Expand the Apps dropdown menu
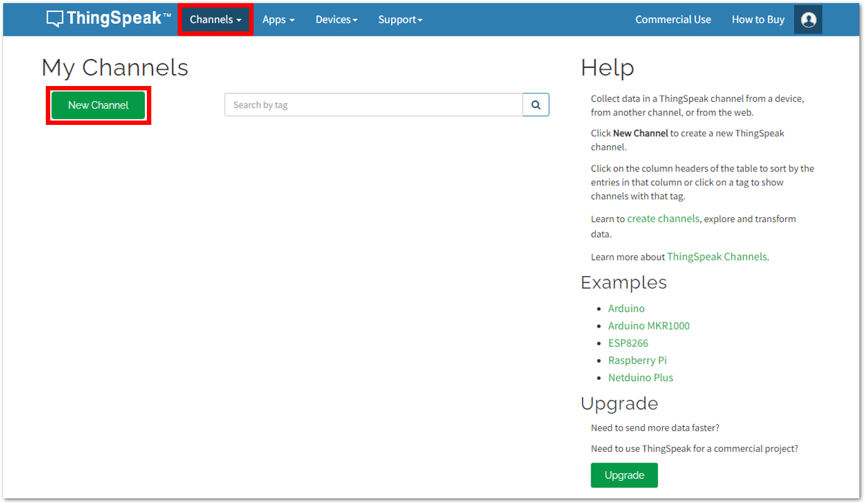Screen dimensions: 865x504 point(279,19)
